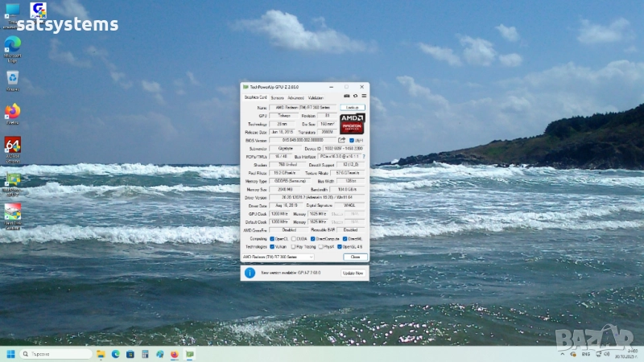Open File Explorer from the taskbar
The height and width of the screenshot is (362, 644).
click(x=101, y=354)
